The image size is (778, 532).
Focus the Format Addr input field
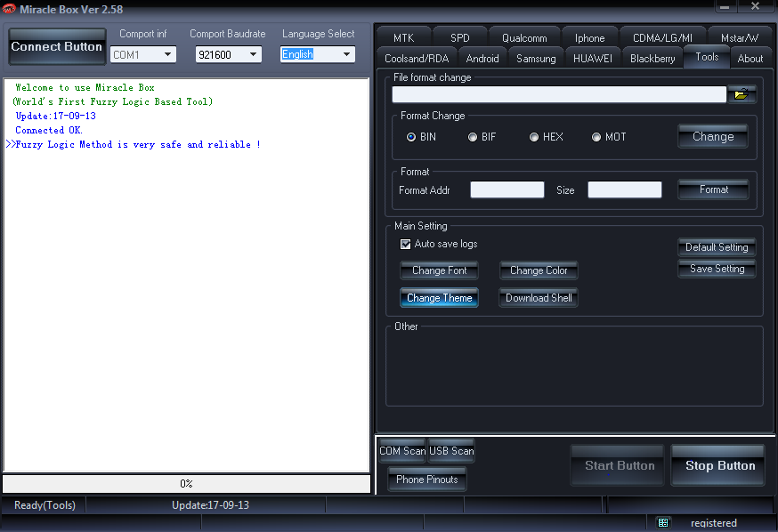(x=507, y=189)
